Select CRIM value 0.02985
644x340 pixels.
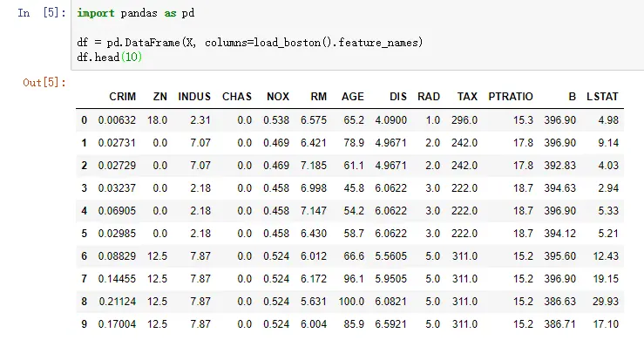point(117,233)
